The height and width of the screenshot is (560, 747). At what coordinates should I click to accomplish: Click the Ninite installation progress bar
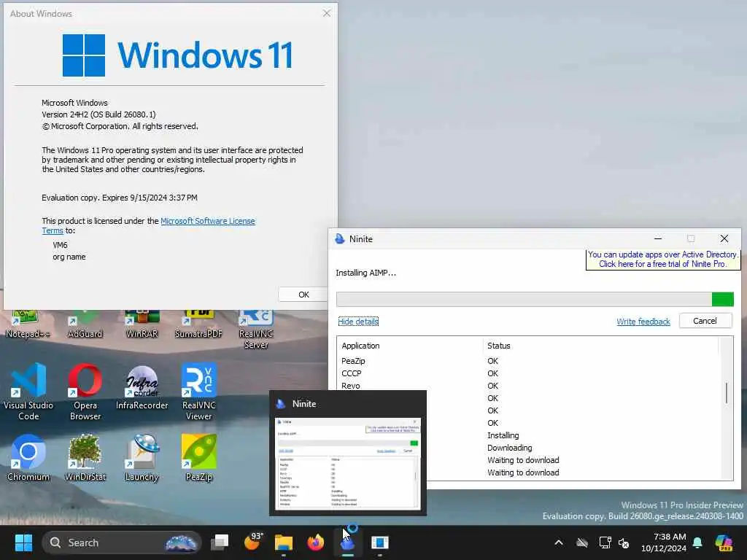pyautogui.click(x=535, y=299)
